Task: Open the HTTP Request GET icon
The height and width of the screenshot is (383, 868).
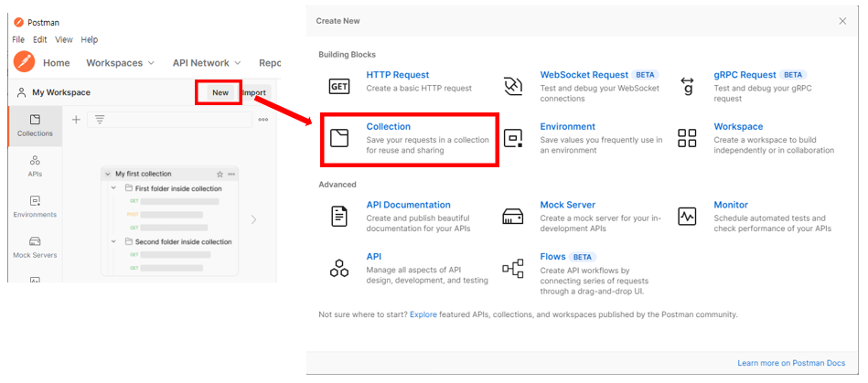Action: pos(338,86)
